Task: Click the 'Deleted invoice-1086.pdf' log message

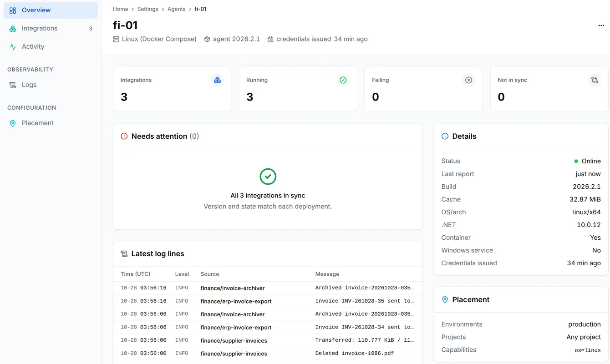Action: [355, 354]
